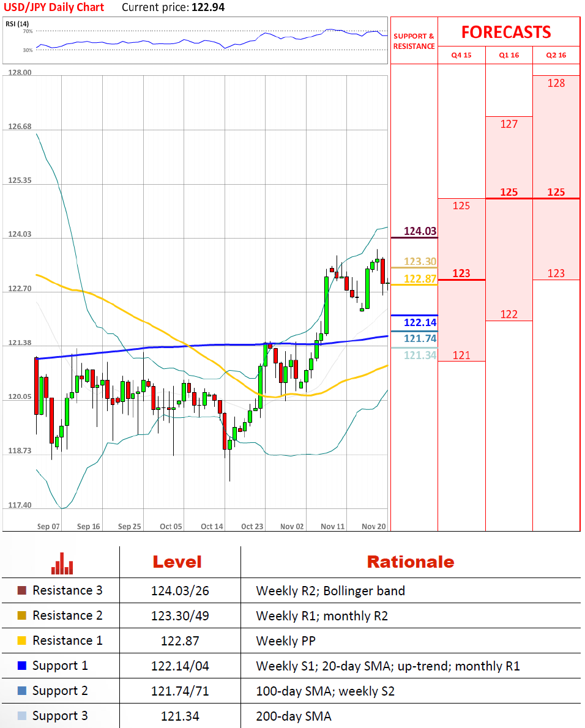Viewport: 585px width, 728px height.
Task: Click the 123.30 resistance level label
Action: tap(420, 261)
